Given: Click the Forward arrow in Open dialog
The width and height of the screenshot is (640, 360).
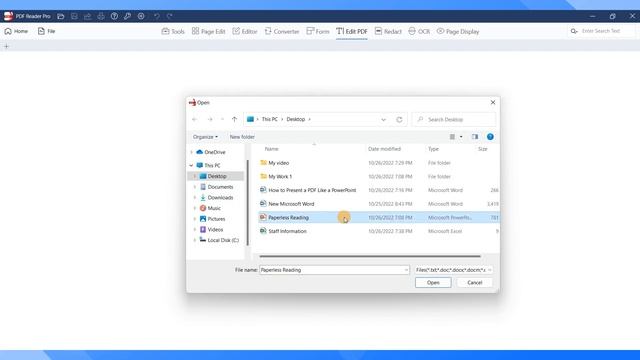Looking at the screenshot, I should pos(210,119).
